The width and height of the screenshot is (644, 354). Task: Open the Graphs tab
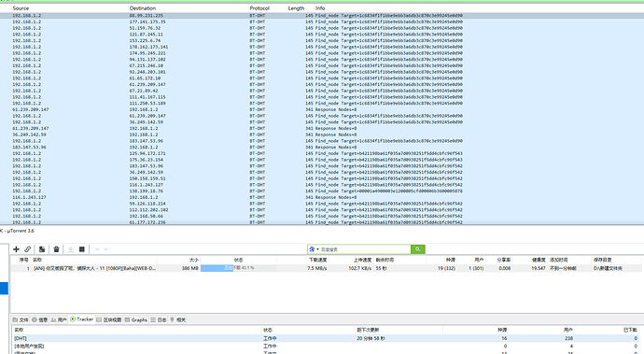(x=136, y=319)
